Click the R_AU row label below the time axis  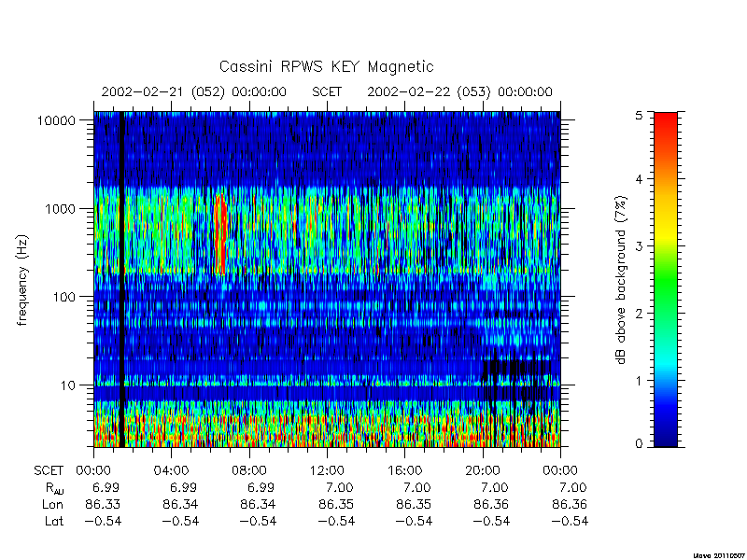54,488
